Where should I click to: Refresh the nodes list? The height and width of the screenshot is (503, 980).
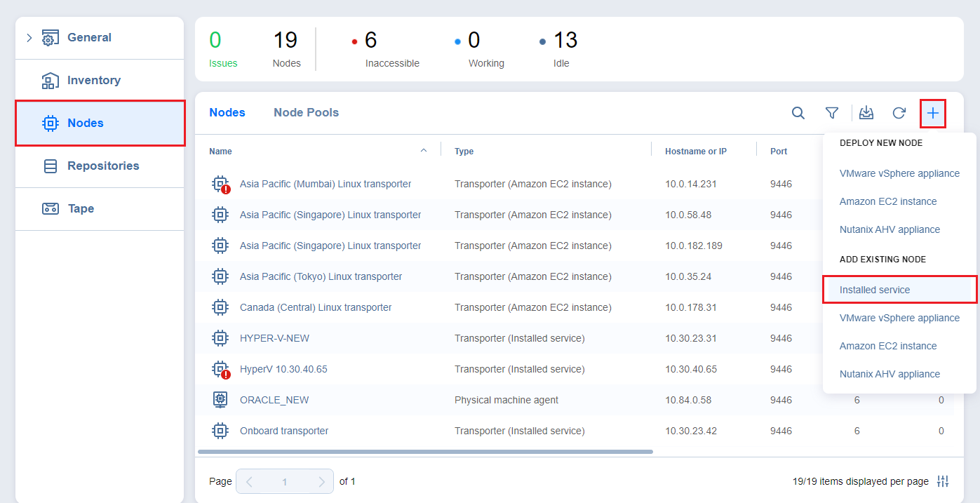899,112
